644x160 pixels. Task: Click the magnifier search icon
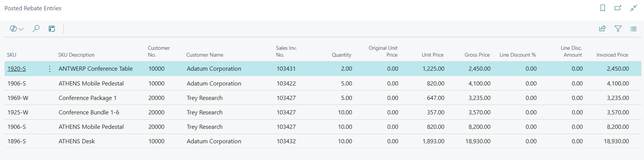pyautogui.click(x=36, y=29)
